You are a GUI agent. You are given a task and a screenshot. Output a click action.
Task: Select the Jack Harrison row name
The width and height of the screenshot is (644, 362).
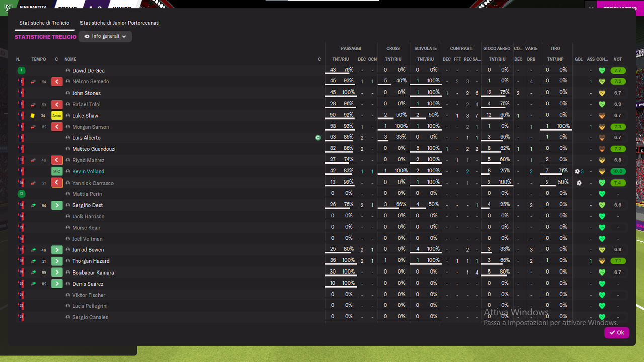click(x=89, y=216)
